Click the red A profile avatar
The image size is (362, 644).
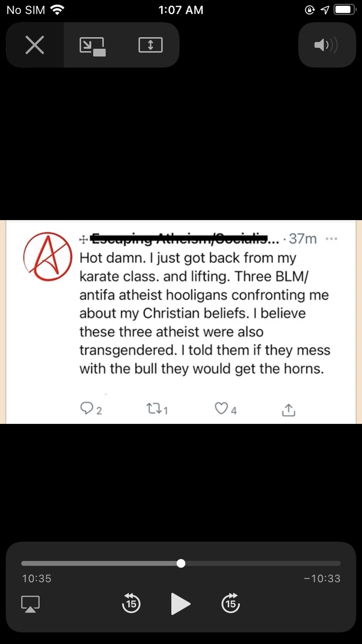tap(47, 257)
